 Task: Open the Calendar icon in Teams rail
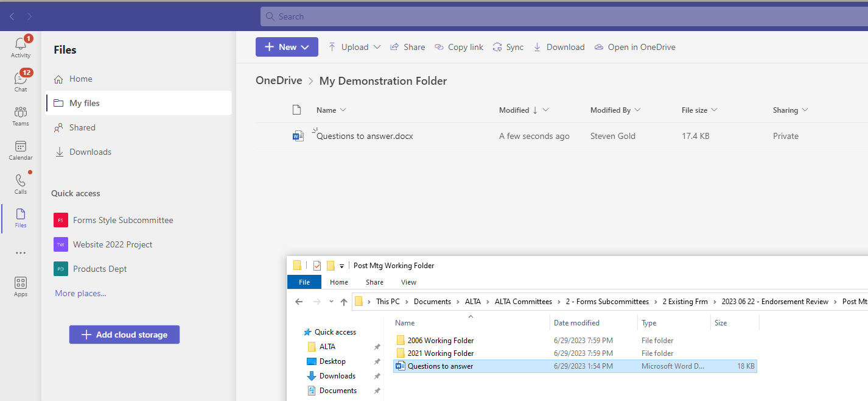pyautogui.click(x=21, y=146)
